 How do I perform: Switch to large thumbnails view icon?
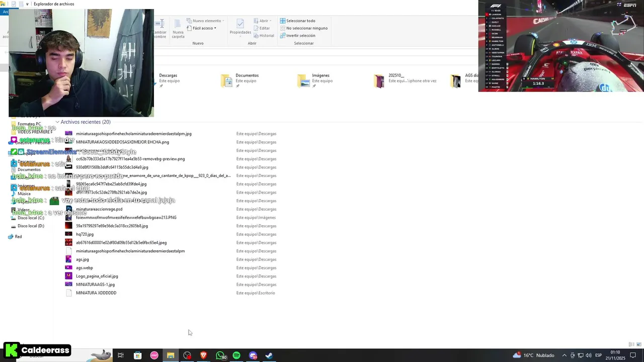639,344
